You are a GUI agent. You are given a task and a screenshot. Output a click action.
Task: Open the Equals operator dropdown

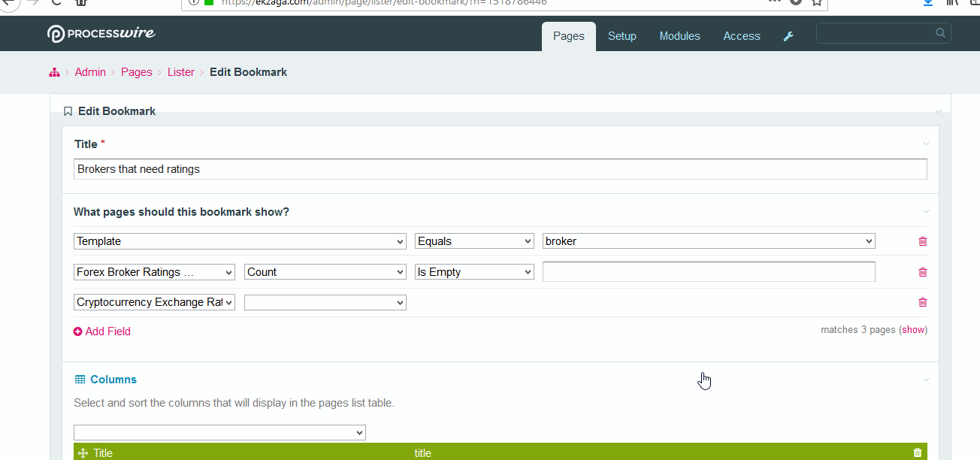click(475, 241)
